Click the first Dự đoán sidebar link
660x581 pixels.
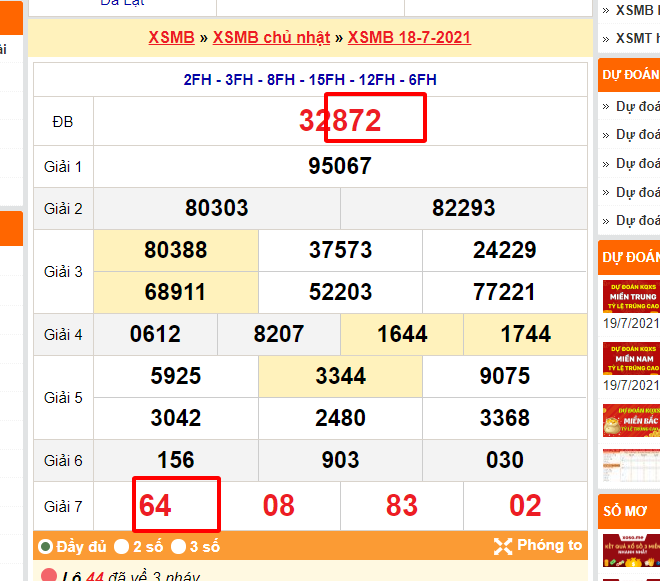tap(636, 106)
